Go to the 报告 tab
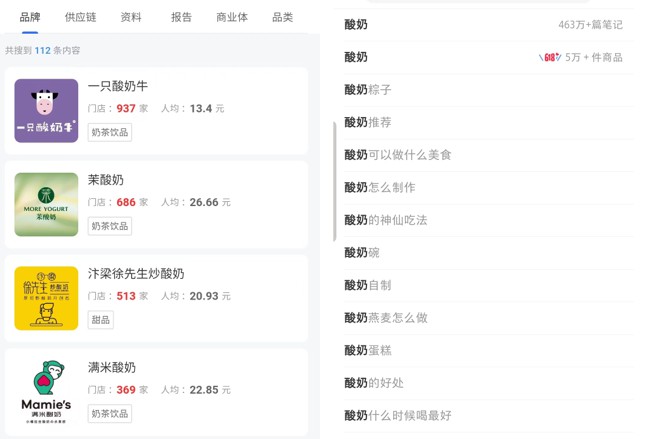Screen dimensions: 654x439 click(181, 17)
